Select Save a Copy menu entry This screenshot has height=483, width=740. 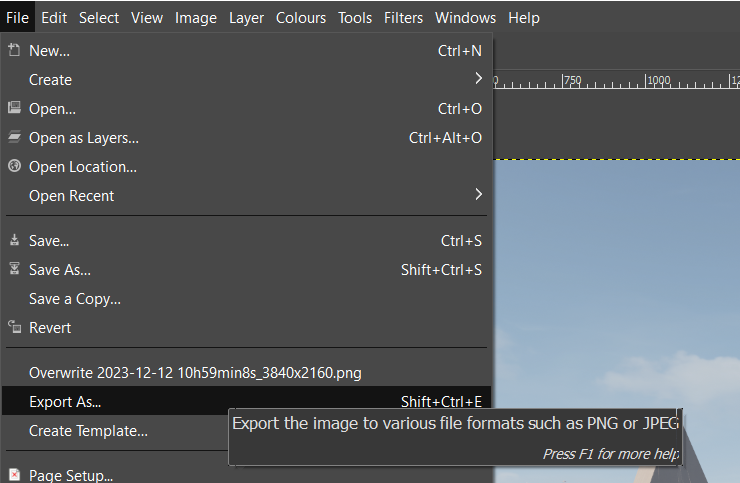pos(75,299)
